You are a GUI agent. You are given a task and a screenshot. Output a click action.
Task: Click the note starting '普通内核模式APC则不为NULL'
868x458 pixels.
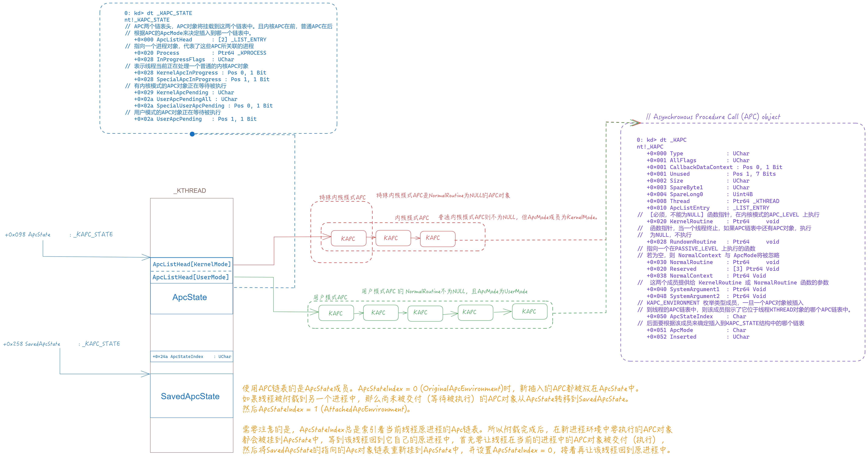(x=518, y=217)
